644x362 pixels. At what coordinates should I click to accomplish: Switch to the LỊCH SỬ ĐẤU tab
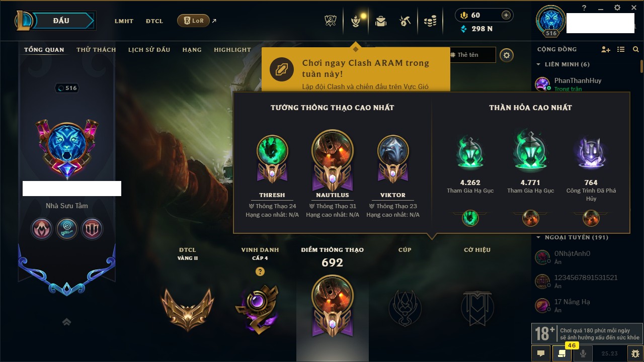click(x=149, y=50)
